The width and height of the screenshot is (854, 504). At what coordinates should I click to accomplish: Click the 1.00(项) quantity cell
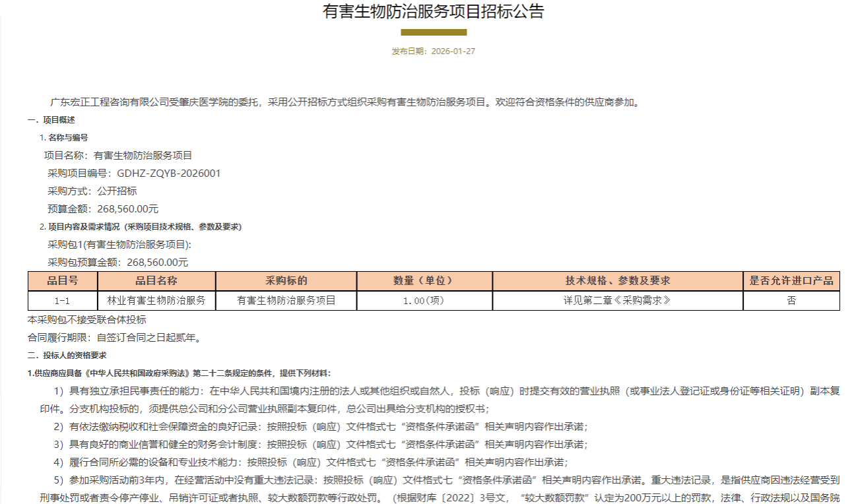(x=424, y=301)
